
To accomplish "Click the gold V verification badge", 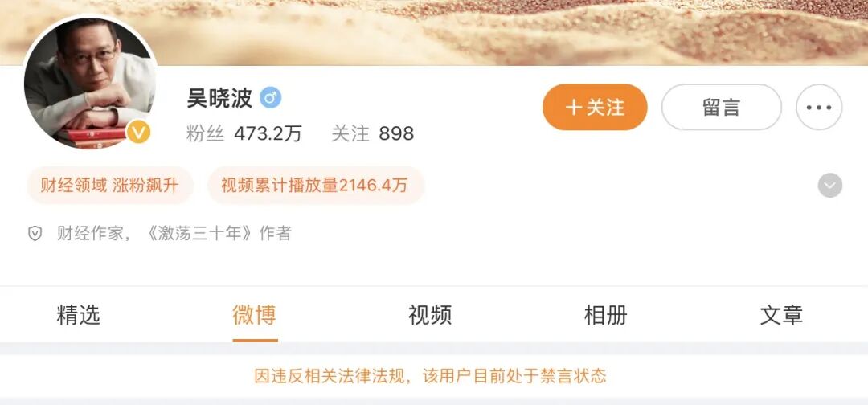I will click(x=138, y=133).
